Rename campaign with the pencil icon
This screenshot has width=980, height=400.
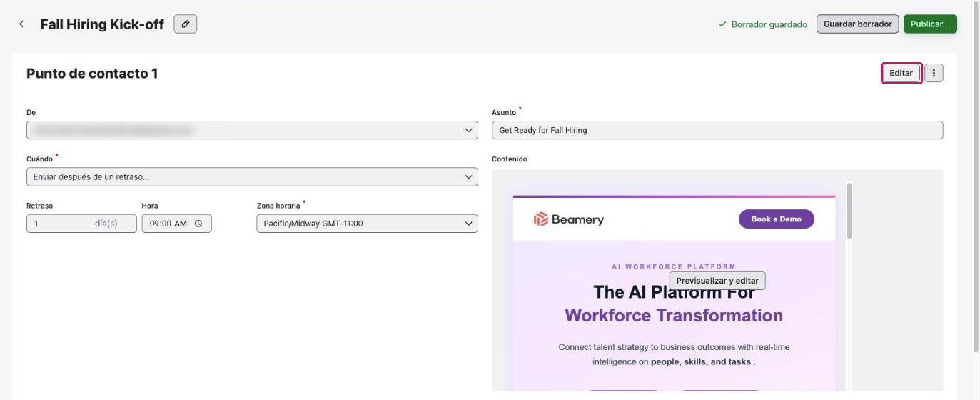(186, 24)
